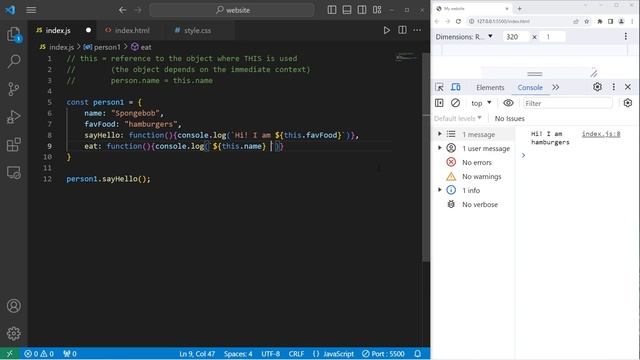The width and height of the screenshot is (640, 360).
Task: Open the notifications bell in status bar
Action: click(x=418, y=354)
